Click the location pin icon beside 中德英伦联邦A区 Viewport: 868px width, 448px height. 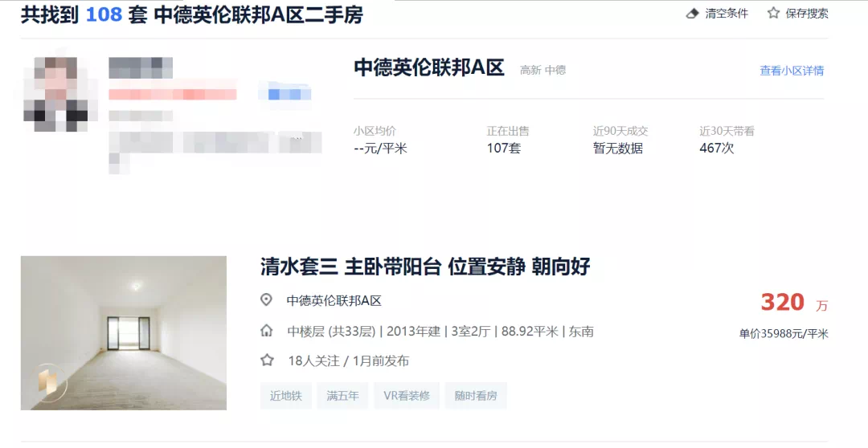[266, 299]
